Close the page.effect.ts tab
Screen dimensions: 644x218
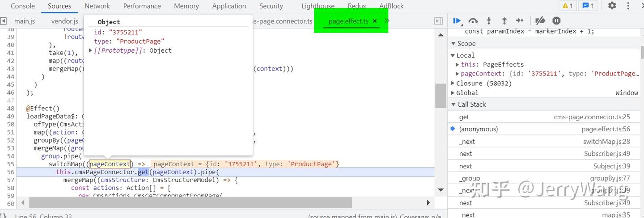[375, 21]
